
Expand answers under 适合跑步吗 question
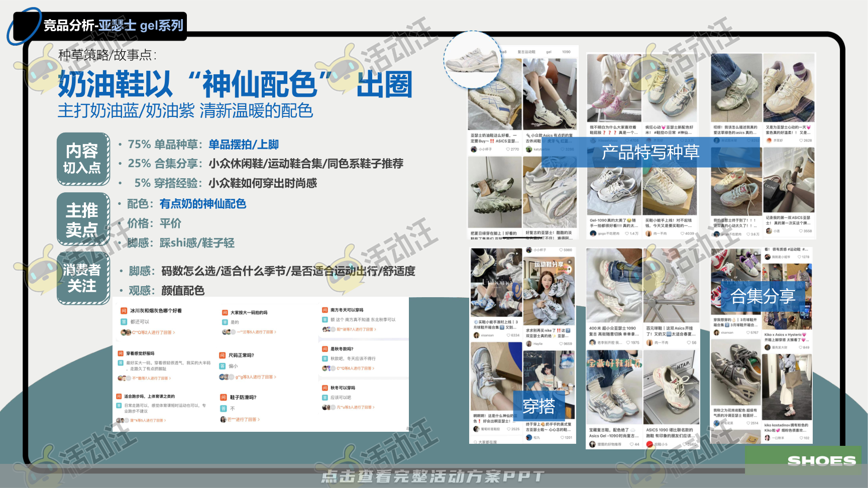click(x=148, y=420)
